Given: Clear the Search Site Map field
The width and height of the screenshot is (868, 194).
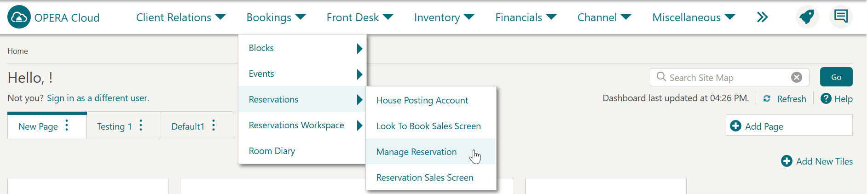Looking at the screenshot, I should [x=797, y=77].
